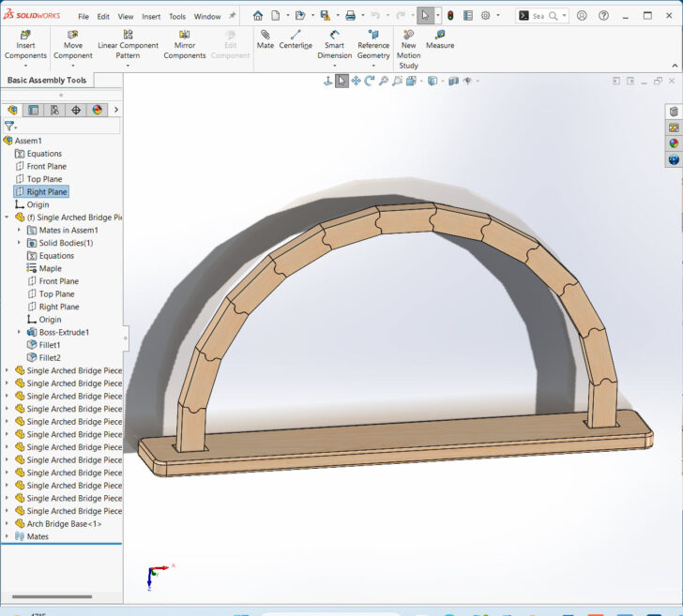Toggle the pin icon beside Window menu
This screenshot has height=616, width=683.
232,16
